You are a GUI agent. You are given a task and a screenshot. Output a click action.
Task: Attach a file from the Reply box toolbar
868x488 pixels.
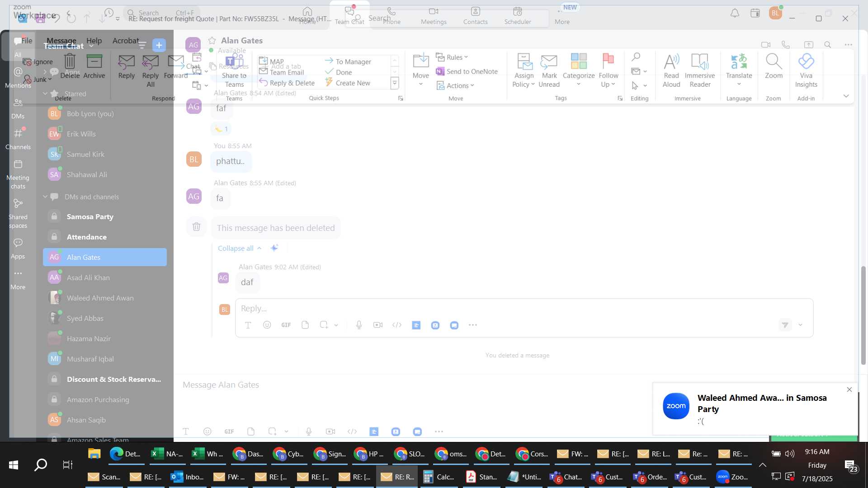pyautogui.click(x=305, y=325)
